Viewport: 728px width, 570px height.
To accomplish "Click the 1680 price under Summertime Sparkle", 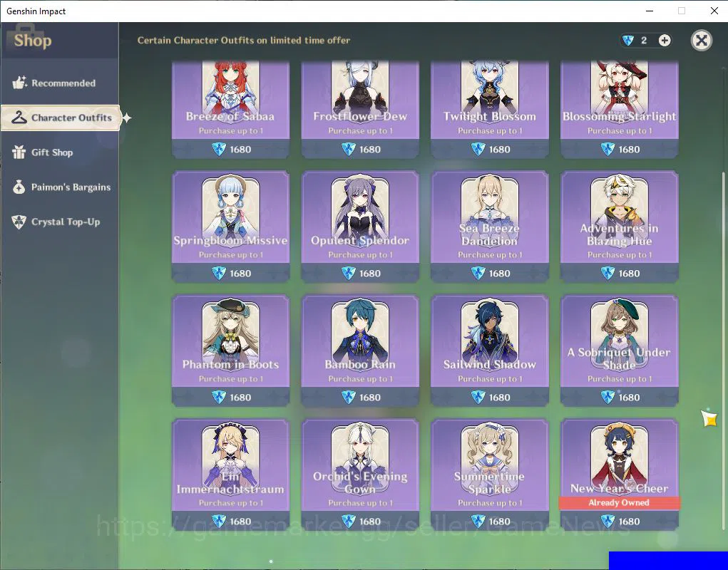I will [x=499, y=522].
